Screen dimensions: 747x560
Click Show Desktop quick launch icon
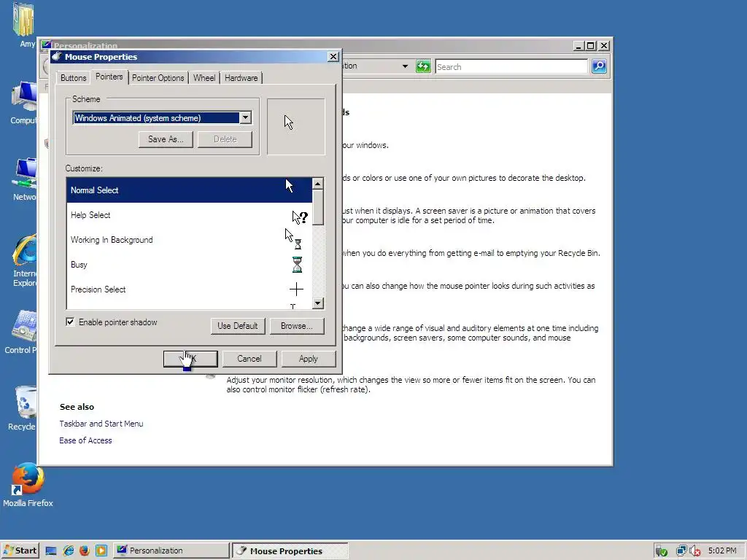pyautogui.click(x=51, y=551)
